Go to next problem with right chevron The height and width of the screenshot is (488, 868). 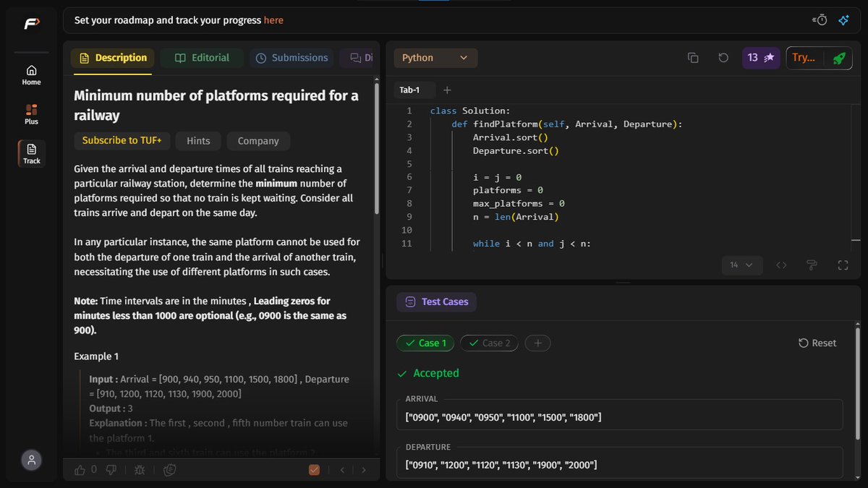click(x=364, y=470)
